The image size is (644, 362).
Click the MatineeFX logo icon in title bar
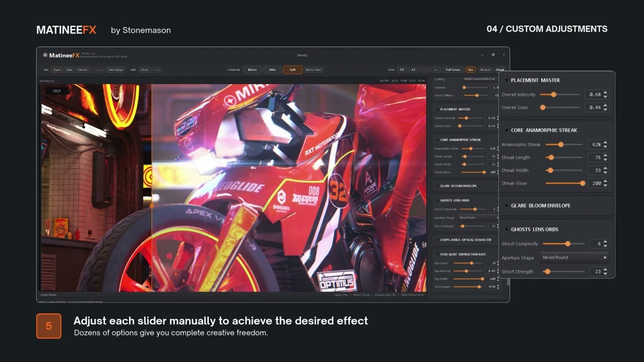45,55
